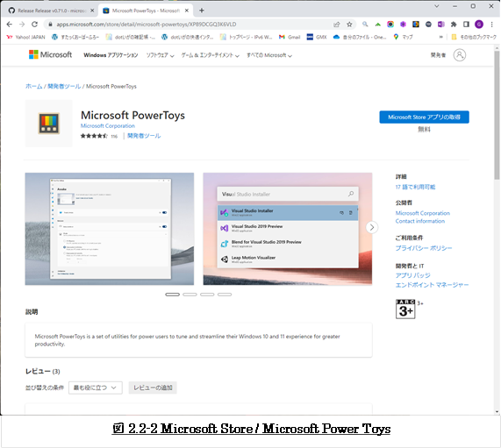Open the すたっくおーばーふろー bookmark
Screen dimensions: 501x448
pos(75,37)
